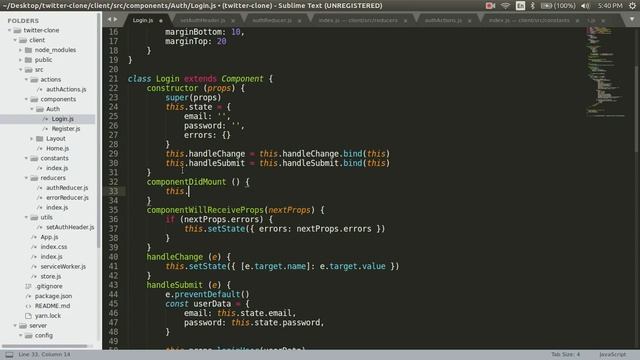Click the file icon beside package.json

point(28,296)
